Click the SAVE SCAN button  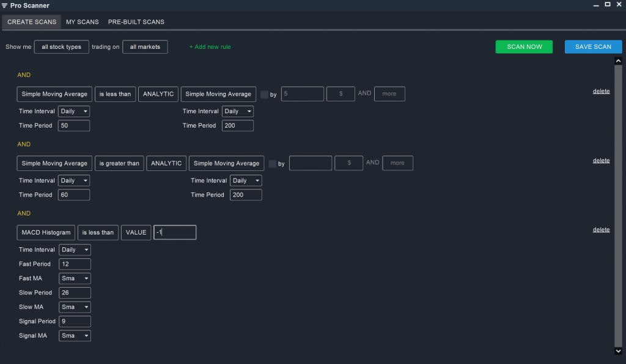coord(593,46)
